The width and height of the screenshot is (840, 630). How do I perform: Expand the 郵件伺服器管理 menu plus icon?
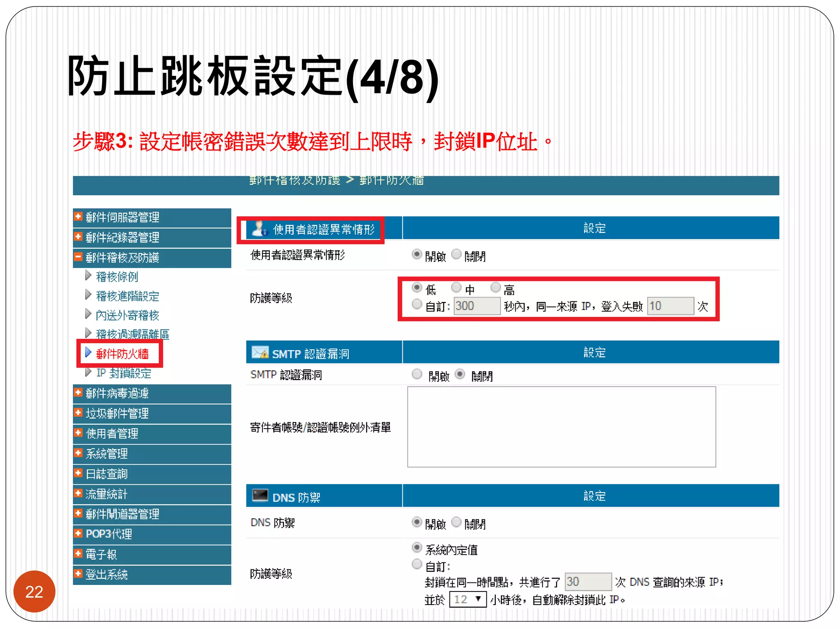[x=78, y=216]
